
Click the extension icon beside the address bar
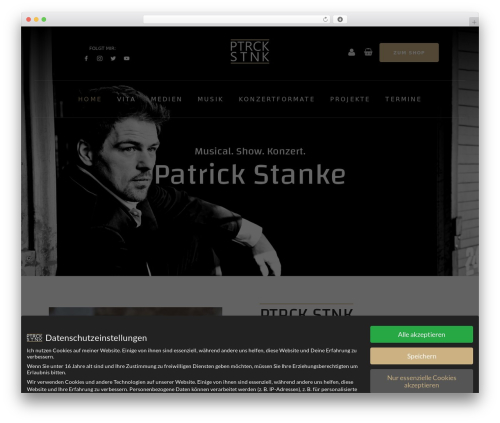pos(340,19)
